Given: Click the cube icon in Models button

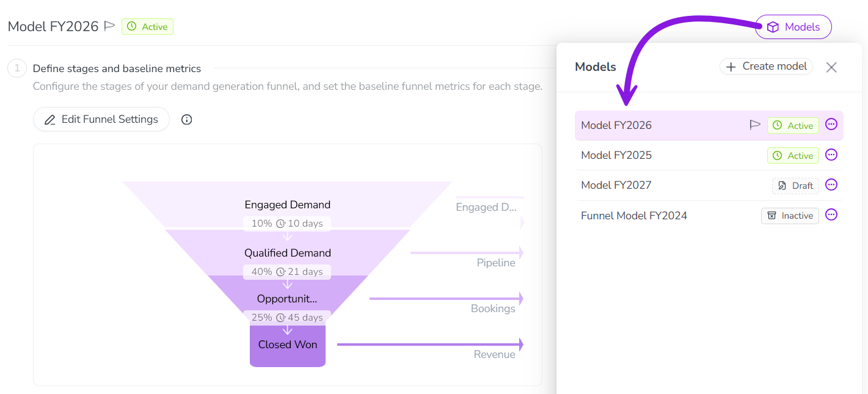Looking at the screenshot, I should (x=773, y=27).
